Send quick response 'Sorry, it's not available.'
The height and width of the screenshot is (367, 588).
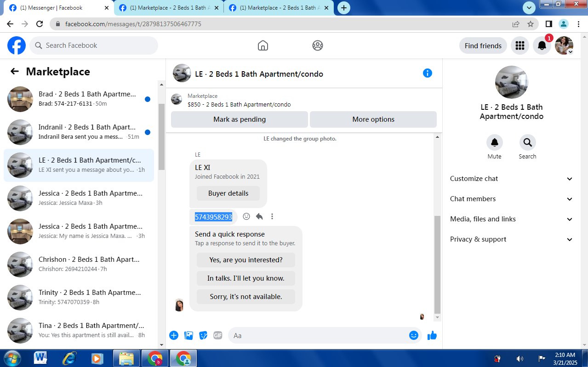point(246,297)
